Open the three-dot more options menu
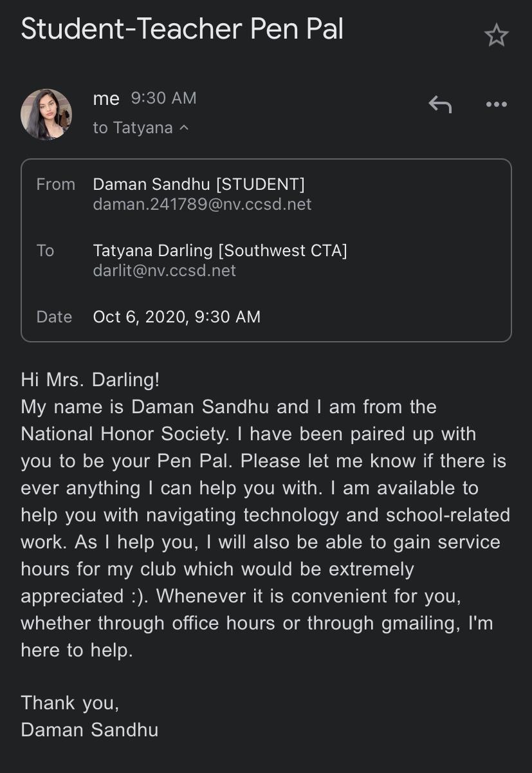The width and height of the screenshot is (532, 773). click(x=496, y=104)
